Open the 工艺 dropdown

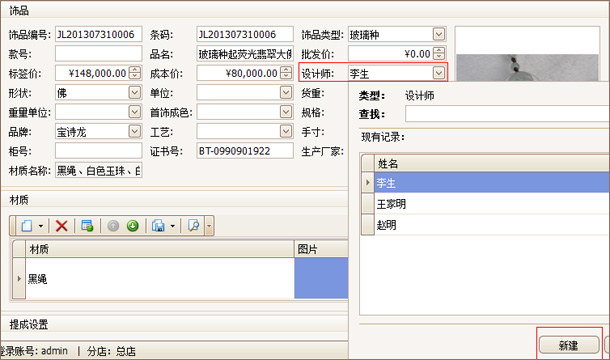tap(286, 132)
